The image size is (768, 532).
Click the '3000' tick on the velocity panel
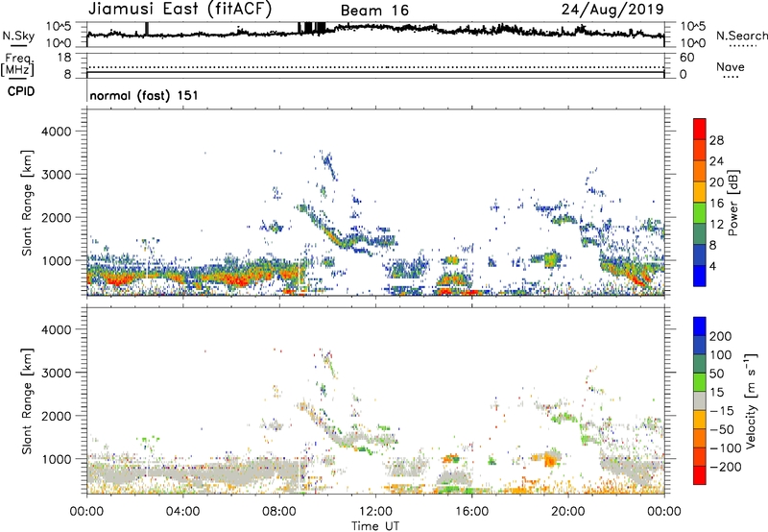point(56,373)
